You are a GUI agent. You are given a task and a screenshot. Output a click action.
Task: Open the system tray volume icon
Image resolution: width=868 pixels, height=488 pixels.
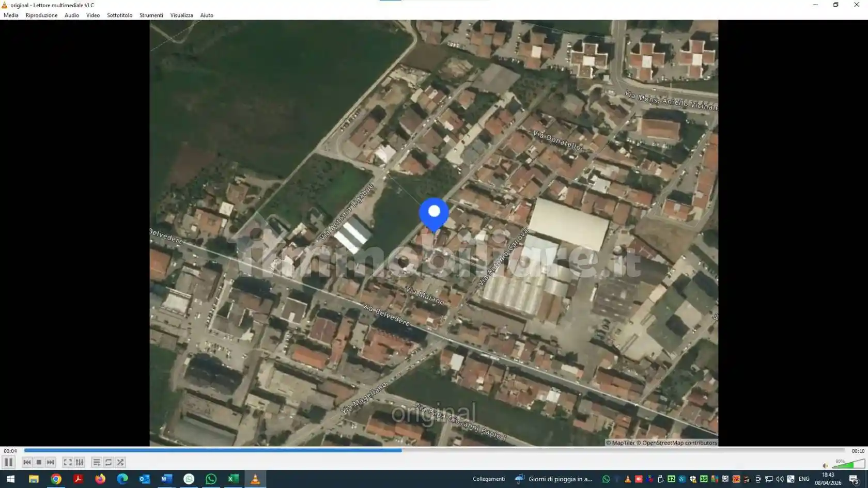click(779, 479)
